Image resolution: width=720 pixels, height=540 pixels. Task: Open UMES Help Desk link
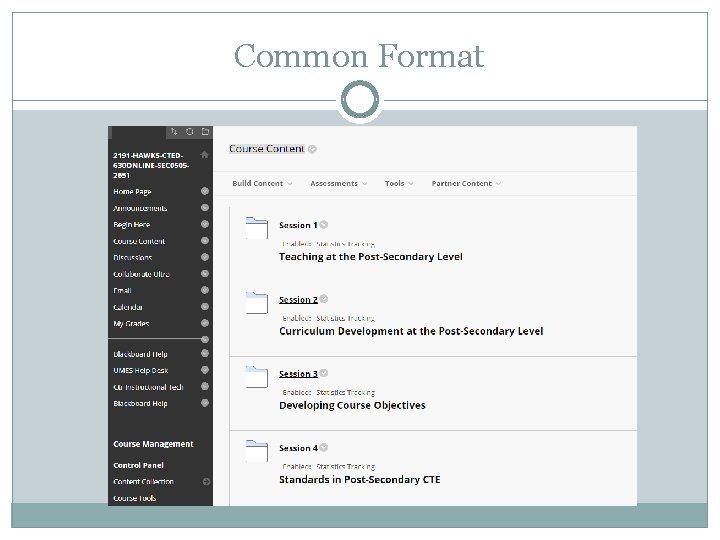[x=141, y=371]
